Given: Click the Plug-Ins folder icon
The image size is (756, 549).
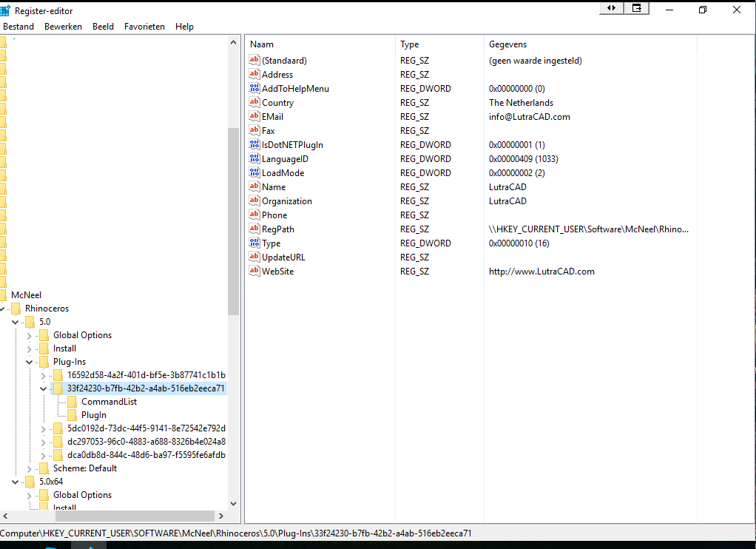Looking at the screenshot, I should (44, 362).
